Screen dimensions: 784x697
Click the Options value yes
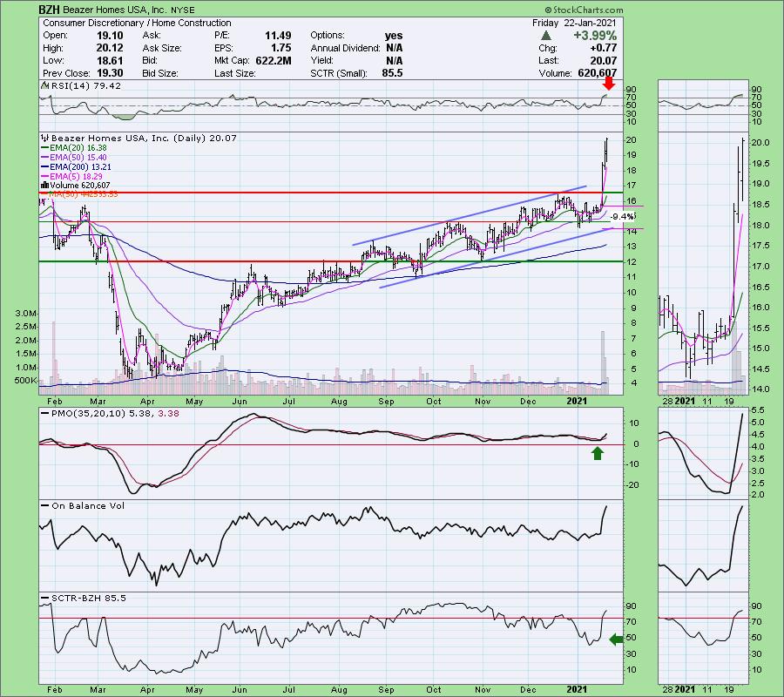[394, 36]
